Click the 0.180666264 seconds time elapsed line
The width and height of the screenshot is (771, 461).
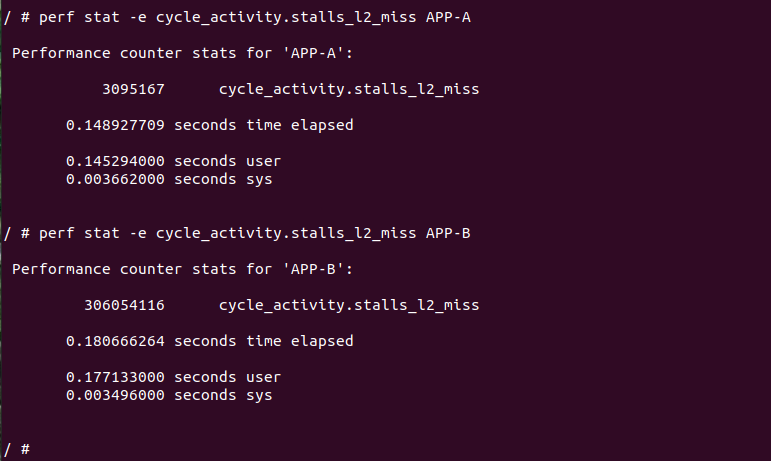[210, 341]
